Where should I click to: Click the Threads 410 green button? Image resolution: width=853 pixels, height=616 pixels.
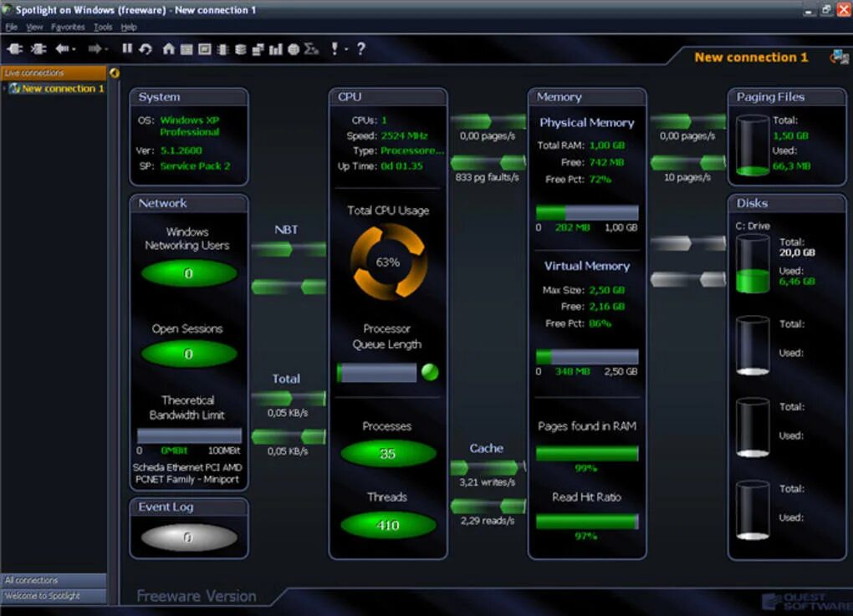coord(388,525)
